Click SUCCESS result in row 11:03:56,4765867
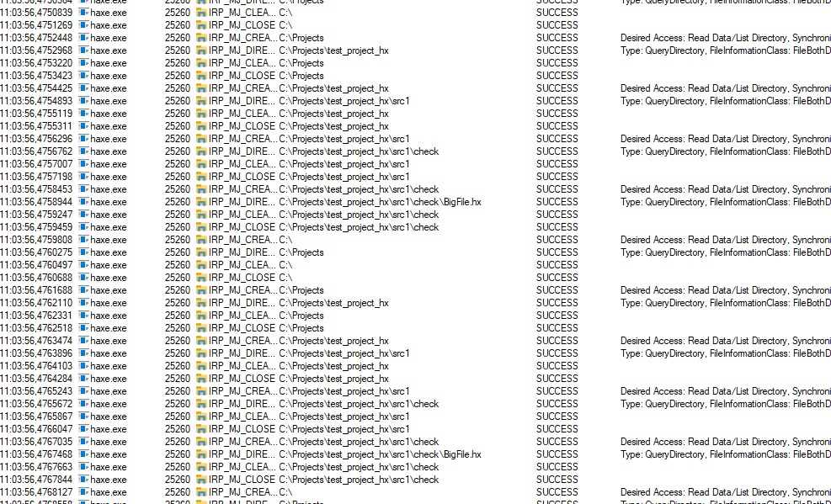 [557, 416]
